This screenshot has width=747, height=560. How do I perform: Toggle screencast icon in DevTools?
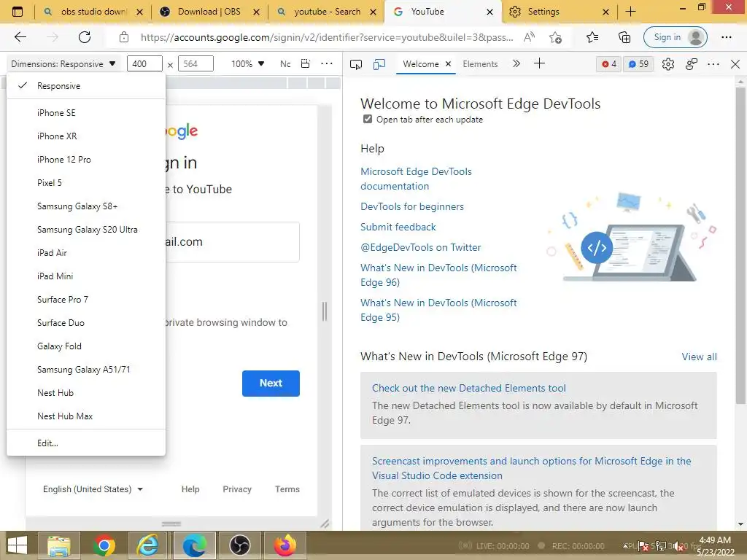point(356,64)
